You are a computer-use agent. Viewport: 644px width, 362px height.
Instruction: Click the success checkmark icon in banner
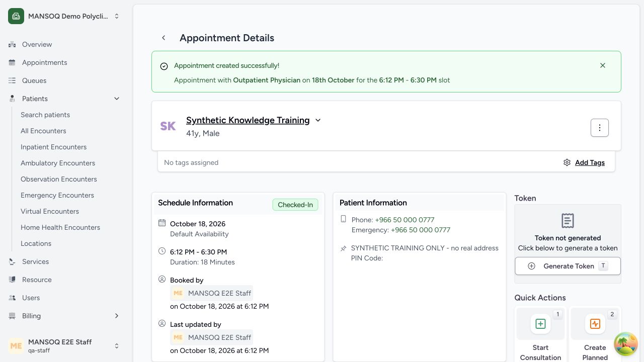tap(164, 66)
